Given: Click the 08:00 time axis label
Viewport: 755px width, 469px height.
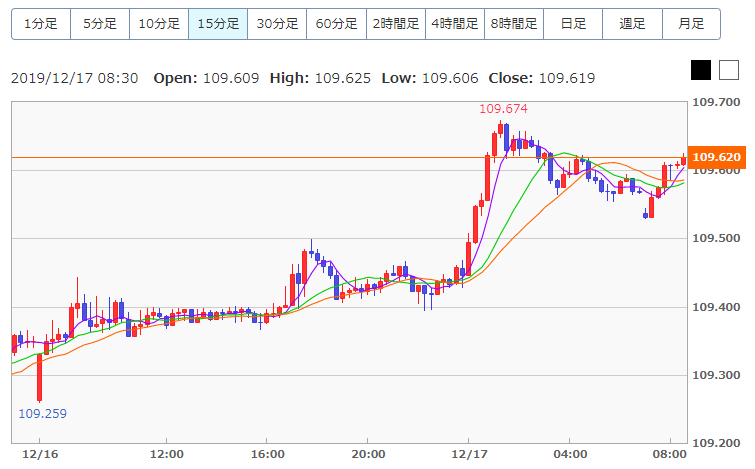Looking at the screenshot, I should point(669,454).
